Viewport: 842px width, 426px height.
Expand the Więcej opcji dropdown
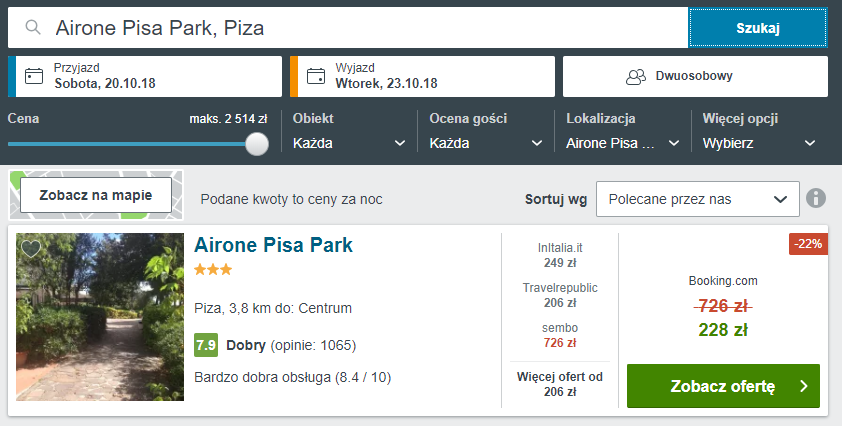tap(759, 143)
